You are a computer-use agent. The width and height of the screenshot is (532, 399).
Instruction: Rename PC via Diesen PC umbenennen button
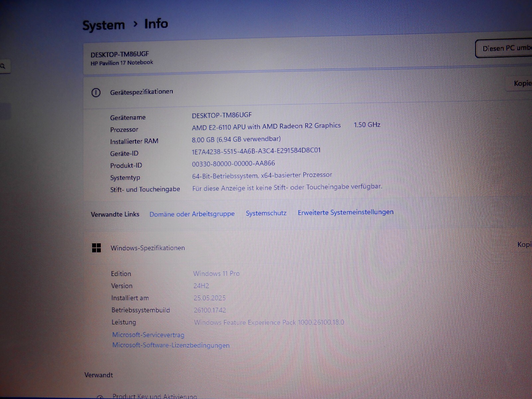[504, 49]
